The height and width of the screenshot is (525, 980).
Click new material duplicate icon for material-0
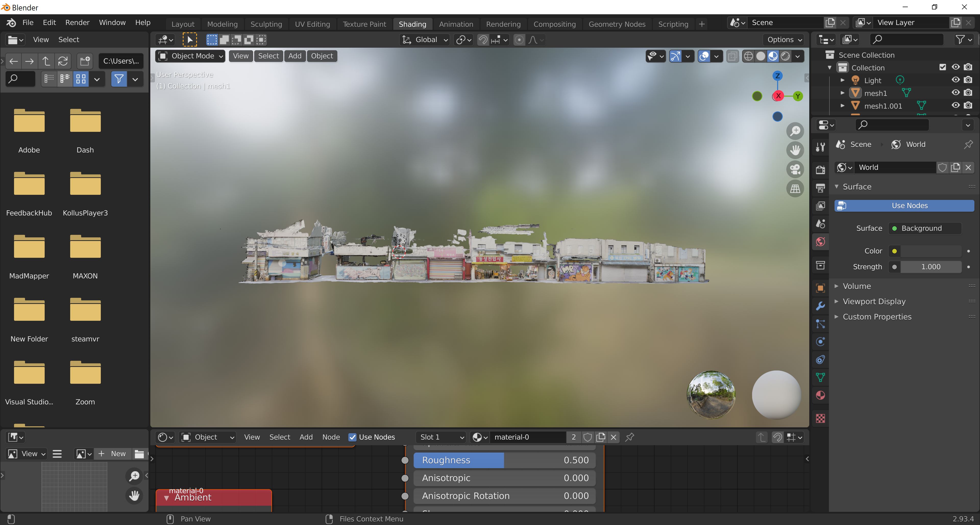point(601,437)
